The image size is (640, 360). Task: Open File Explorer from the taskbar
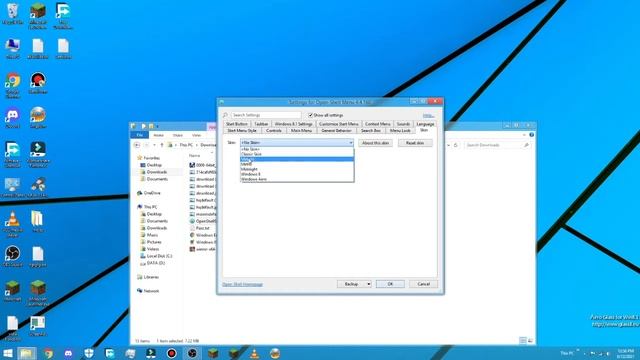(27, 353)
